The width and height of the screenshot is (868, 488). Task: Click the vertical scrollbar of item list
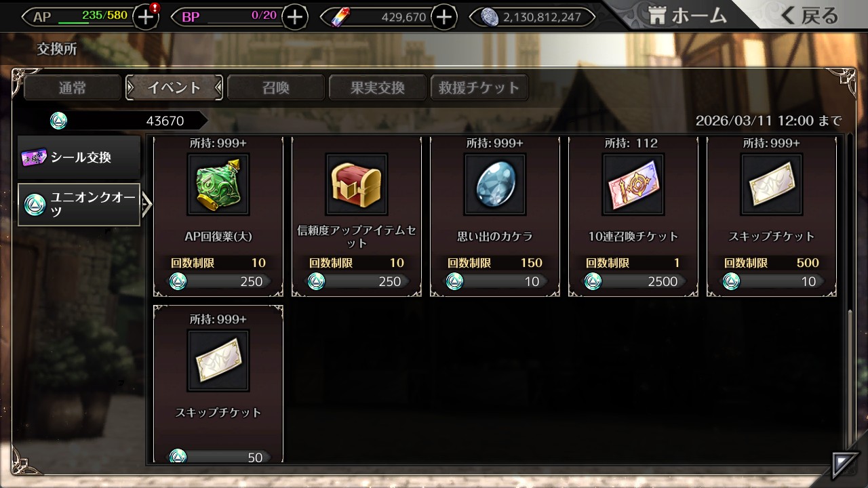pyautogui.click(x=850, y=380)
